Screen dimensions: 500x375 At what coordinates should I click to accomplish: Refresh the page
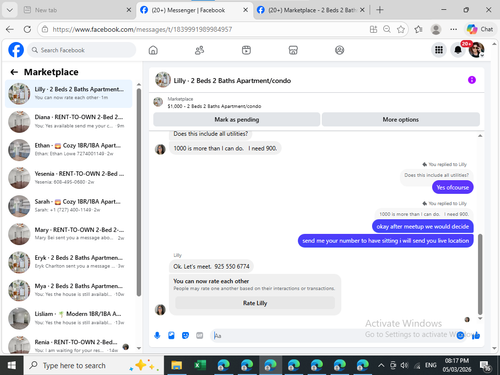click(x=27, y=29)
